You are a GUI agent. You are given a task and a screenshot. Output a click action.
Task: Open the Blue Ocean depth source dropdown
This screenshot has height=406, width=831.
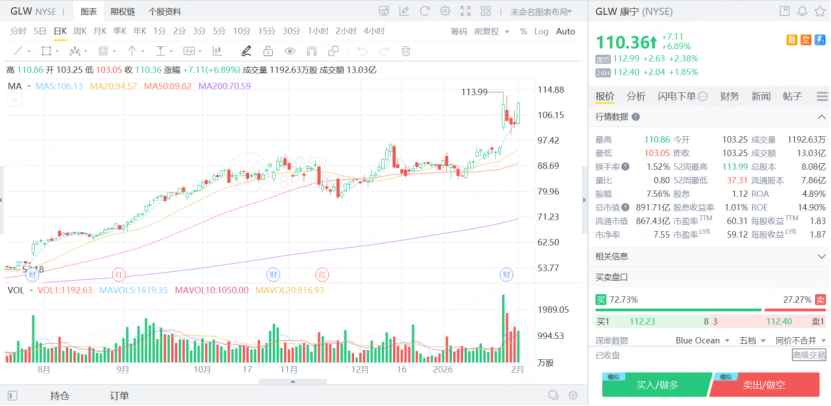[703, 340]
